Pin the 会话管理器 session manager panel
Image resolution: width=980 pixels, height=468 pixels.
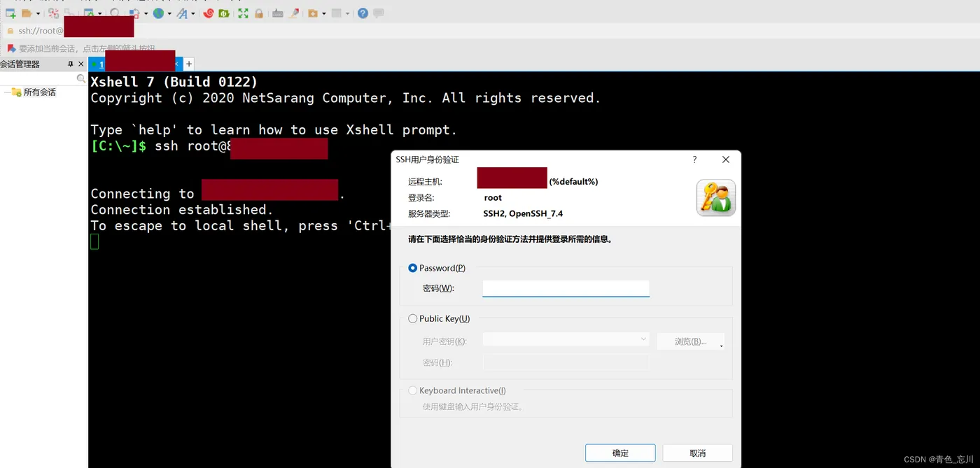(x=70, y=64)
